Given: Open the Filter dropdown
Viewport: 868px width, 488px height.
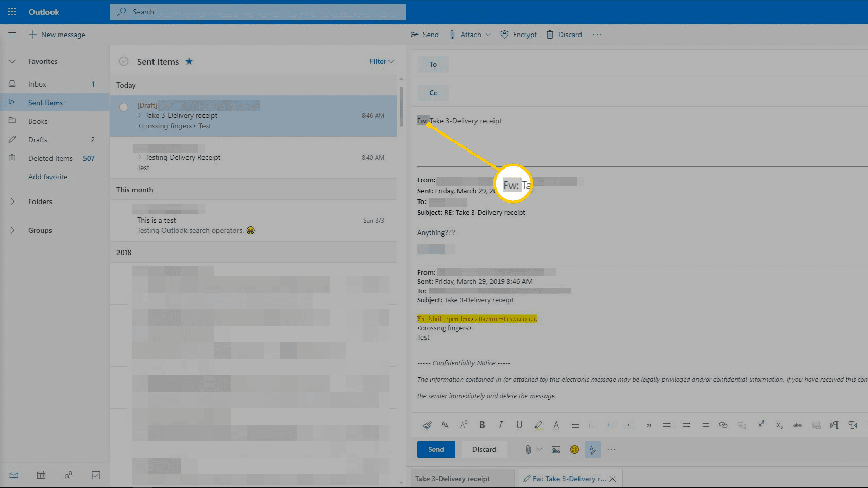Looking at the screenshot, I should coord(382,61).
